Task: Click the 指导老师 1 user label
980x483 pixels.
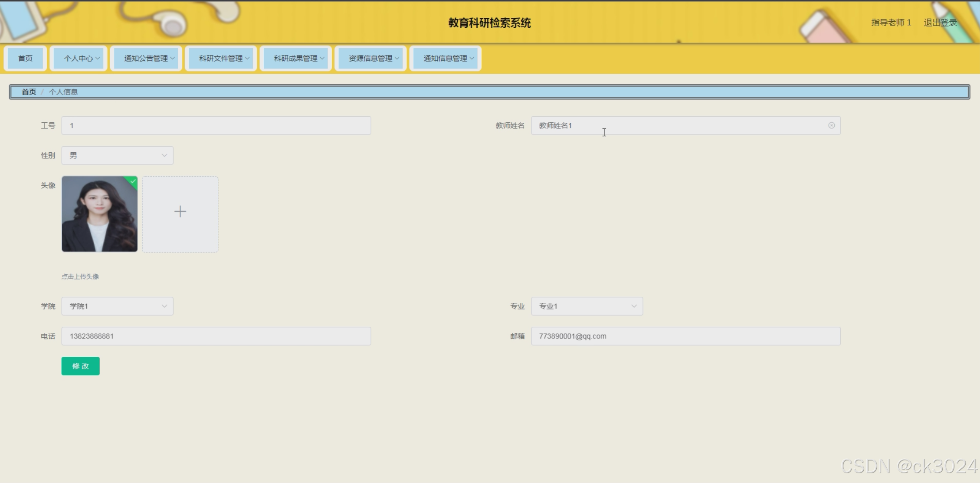Action: [891, 23]
